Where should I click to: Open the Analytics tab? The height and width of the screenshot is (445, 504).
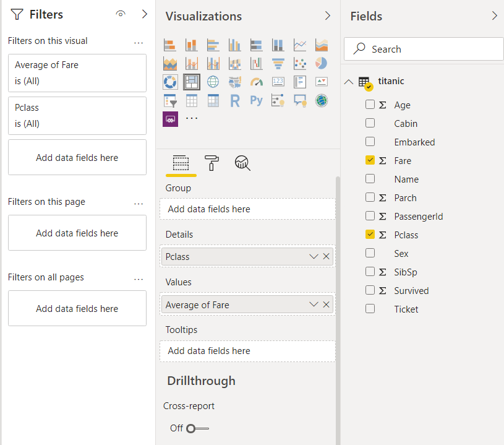pyautogui.click(x=242, y=163)
